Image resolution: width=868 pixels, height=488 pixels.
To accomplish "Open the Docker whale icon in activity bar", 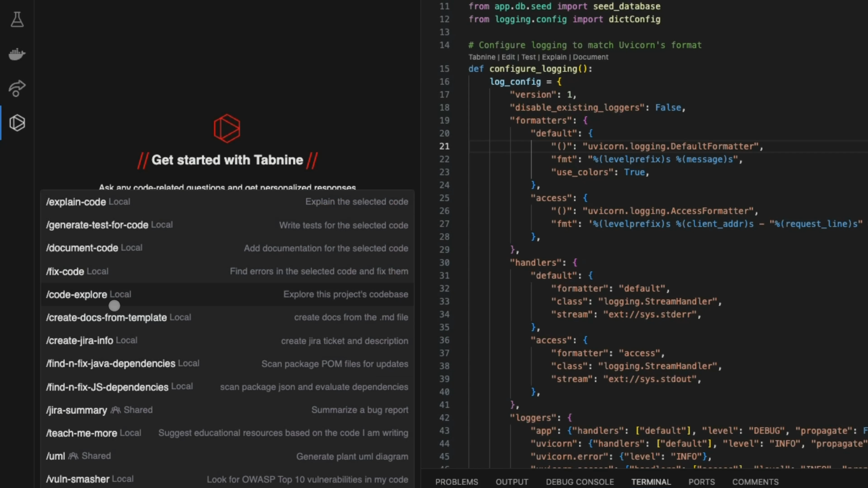I will (x=17, y=54).
